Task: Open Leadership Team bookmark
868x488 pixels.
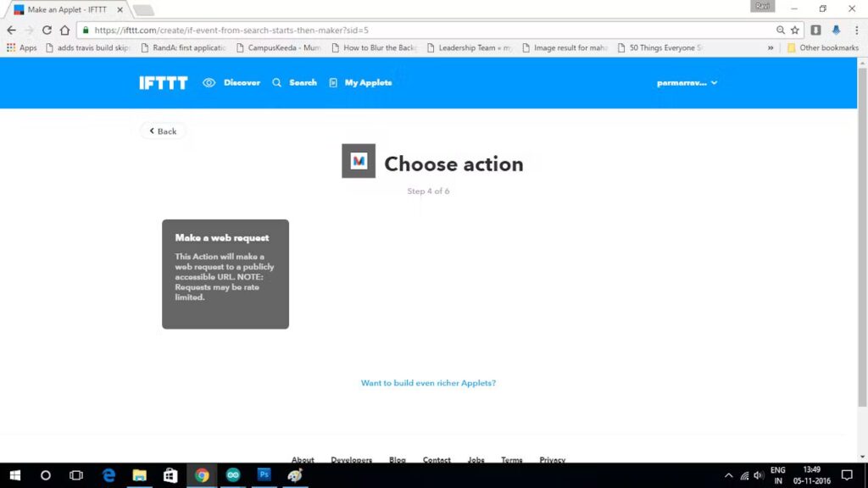Action: (x=470, y=47)
